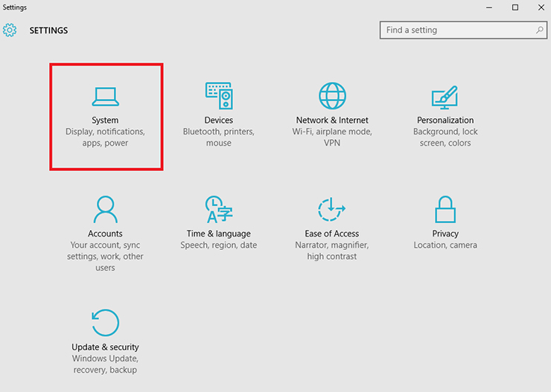Click 'Bluetooth, printers, mouse' description

click(x=219, y=137)
